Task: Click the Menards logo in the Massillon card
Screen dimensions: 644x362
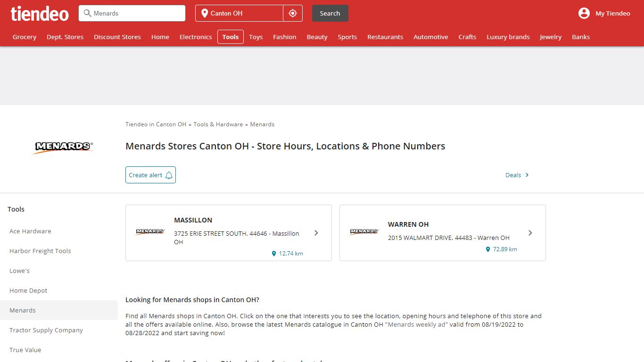Action: (150, 231)
